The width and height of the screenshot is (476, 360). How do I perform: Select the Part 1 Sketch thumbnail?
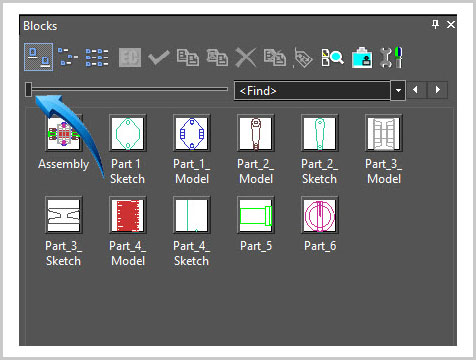(x=128, y=133)
